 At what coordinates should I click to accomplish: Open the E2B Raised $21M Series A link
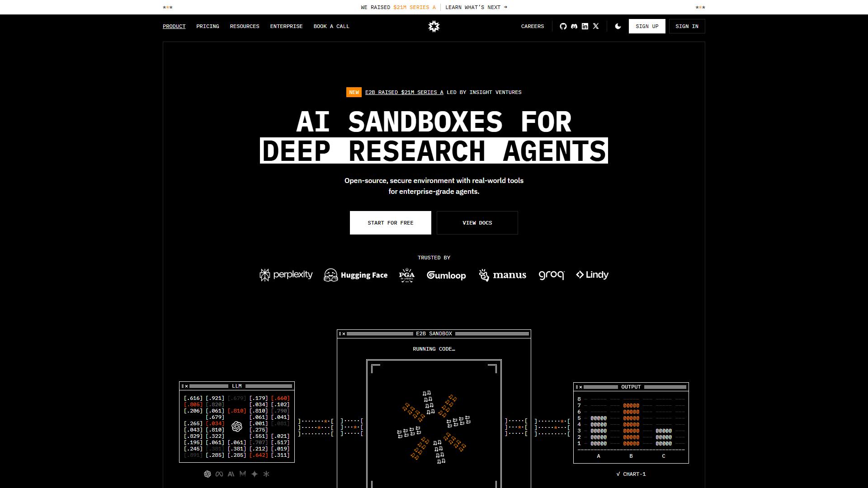(x=404, y=92)
